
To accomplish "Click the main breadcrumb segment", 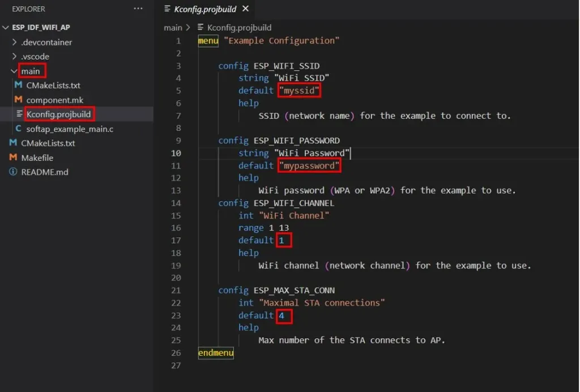I will coord(173,27).
